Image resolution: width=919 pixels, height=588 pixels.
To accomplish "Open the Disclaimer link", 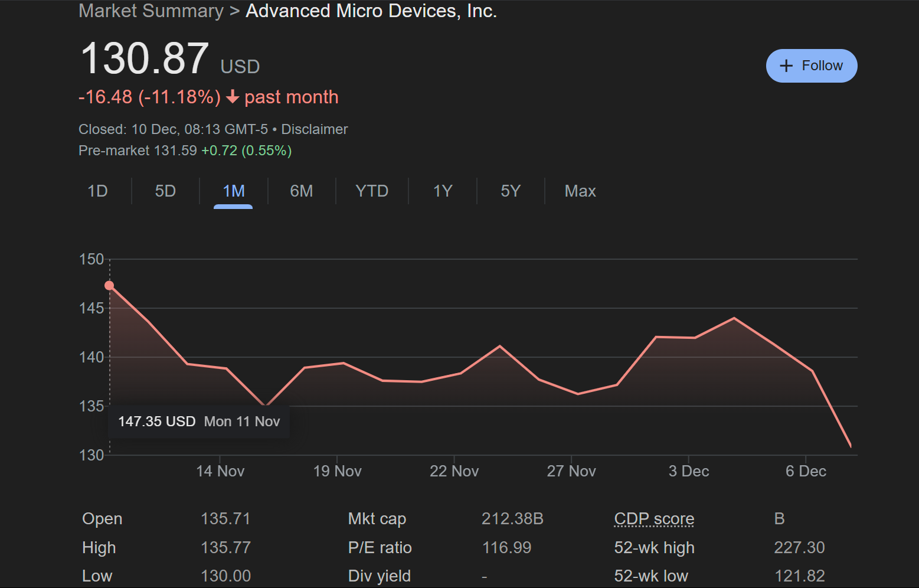I will tap(314, 129).
